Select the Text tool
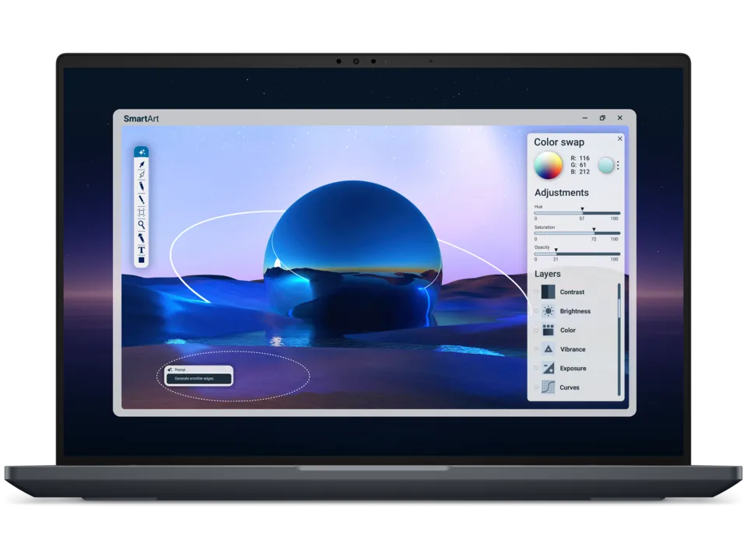 pos(142,250)
